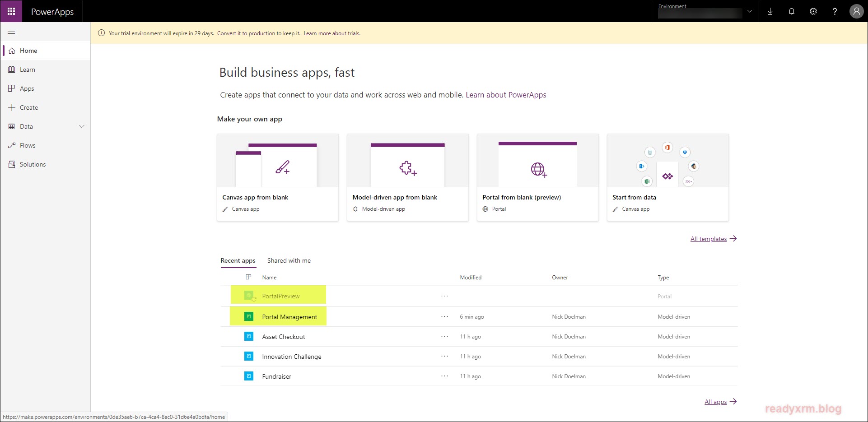Choose the Portal from blank (preview) tile
This screenshot has height=422, width=868.
(x=537, y=177)
